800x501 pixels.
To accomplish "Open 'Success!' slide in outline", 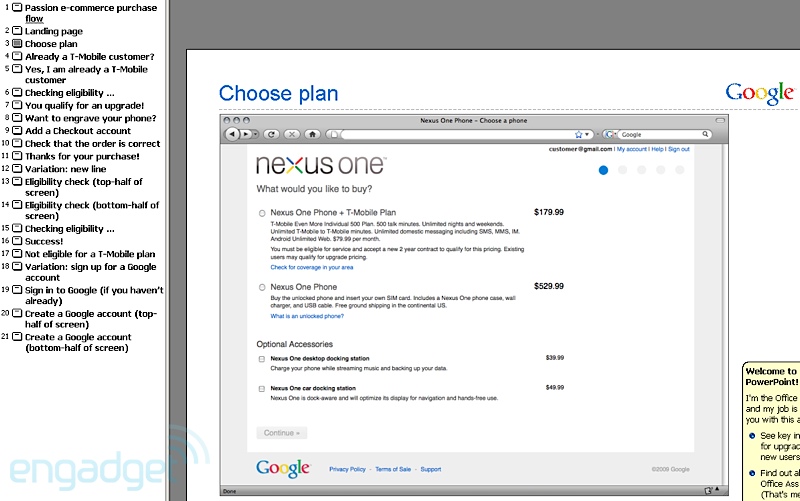I will tap(44, 241).
